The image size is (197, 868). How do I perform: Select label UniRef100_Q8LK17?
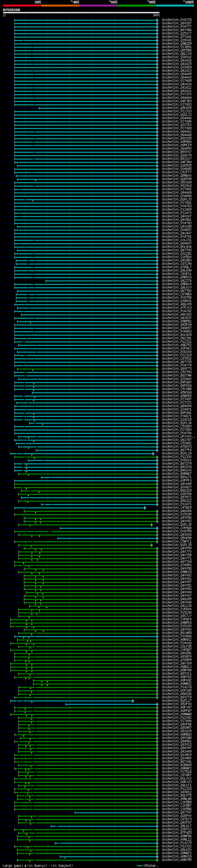coord(177,826)
